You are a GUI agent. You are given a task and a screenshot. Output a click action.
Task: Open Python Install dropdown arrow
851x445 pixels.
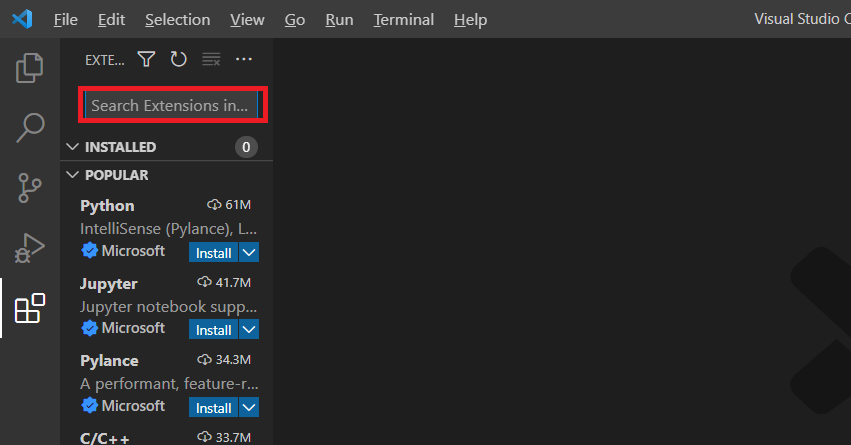[x=249, y=252]
